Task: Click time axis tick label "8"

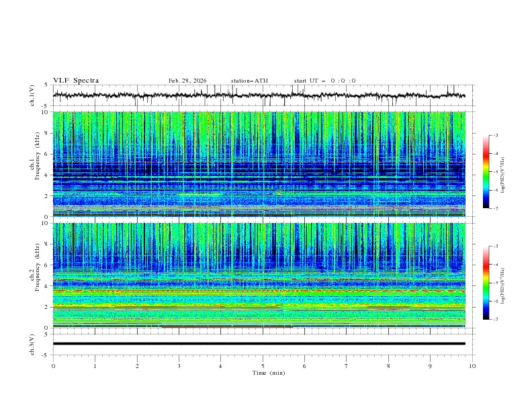Action: 388,366
